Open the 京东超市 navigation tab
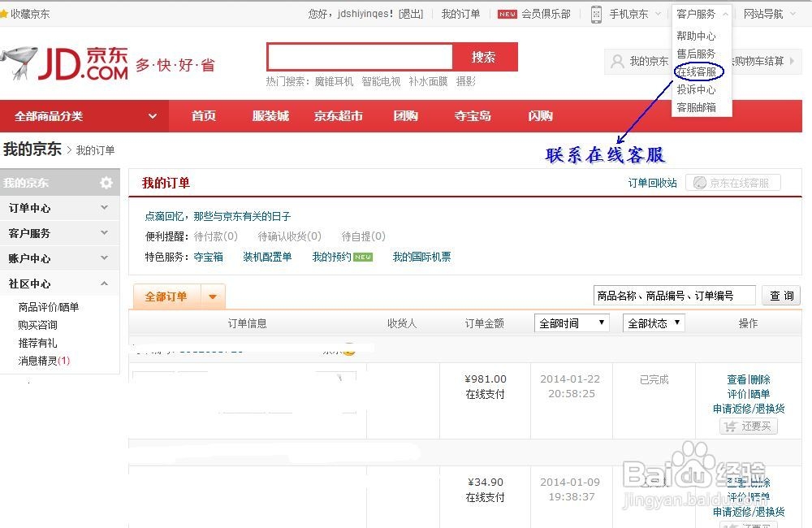 click(x=338, y=115)
